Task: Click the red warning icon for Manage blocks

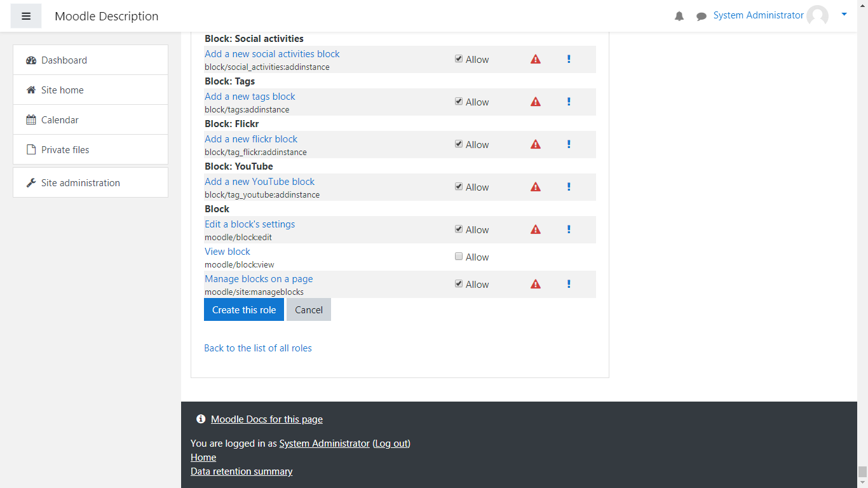Action: click(536, 284)
